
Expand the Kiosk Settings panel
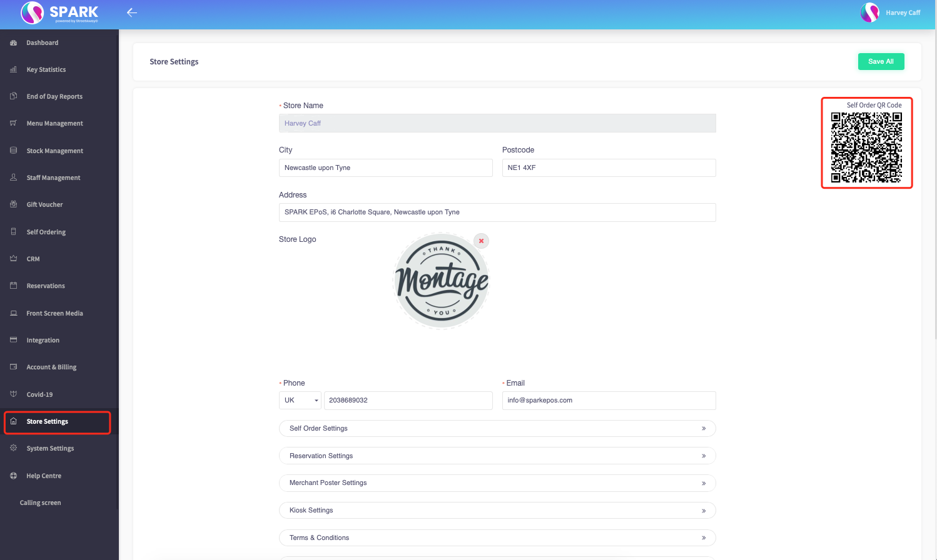tap(497, 511)
